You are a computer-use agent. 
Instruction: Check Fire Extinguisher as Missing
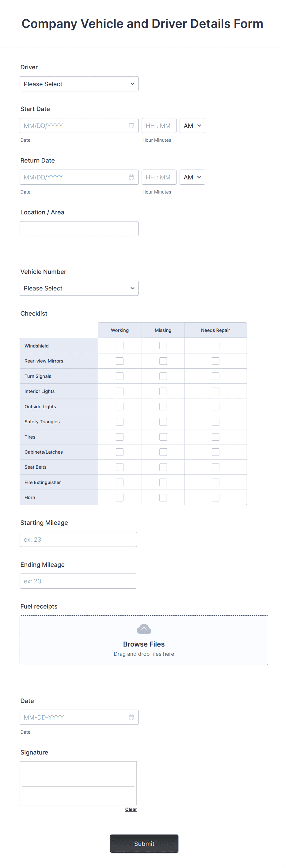pos(163,482)
